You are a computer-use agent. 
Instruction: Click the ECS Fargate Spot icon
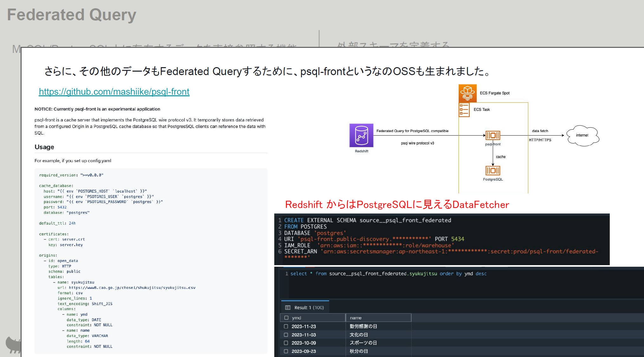(x=467, y=93)
